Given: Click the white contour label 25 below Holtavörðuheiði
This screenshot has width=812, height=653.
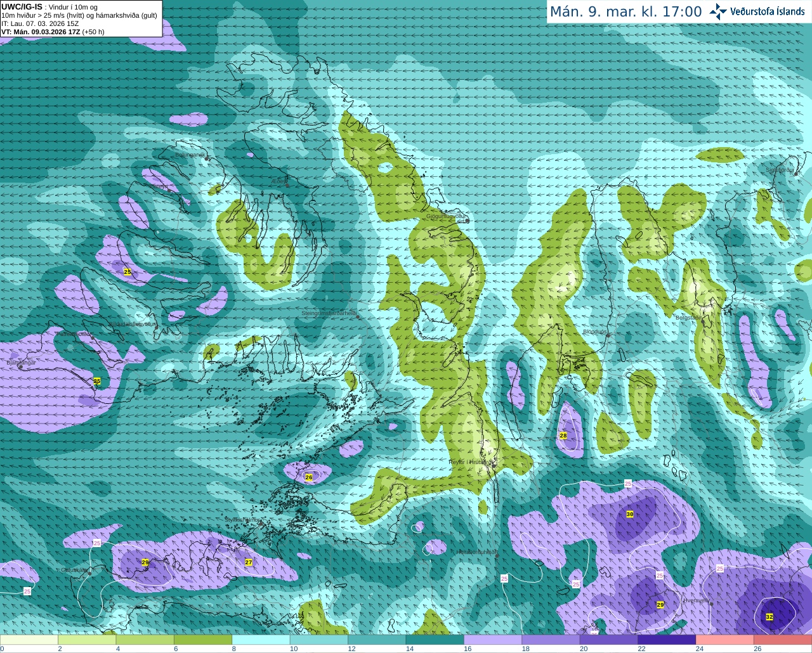Looking at the screenshot, I should tap(504, 578).
